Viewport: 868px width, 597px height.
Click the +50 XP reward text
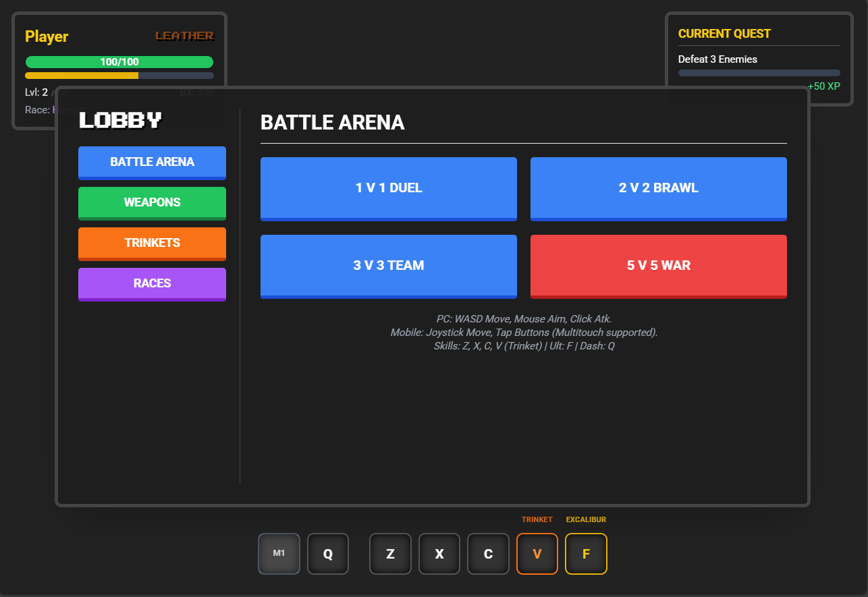(824, 86)
